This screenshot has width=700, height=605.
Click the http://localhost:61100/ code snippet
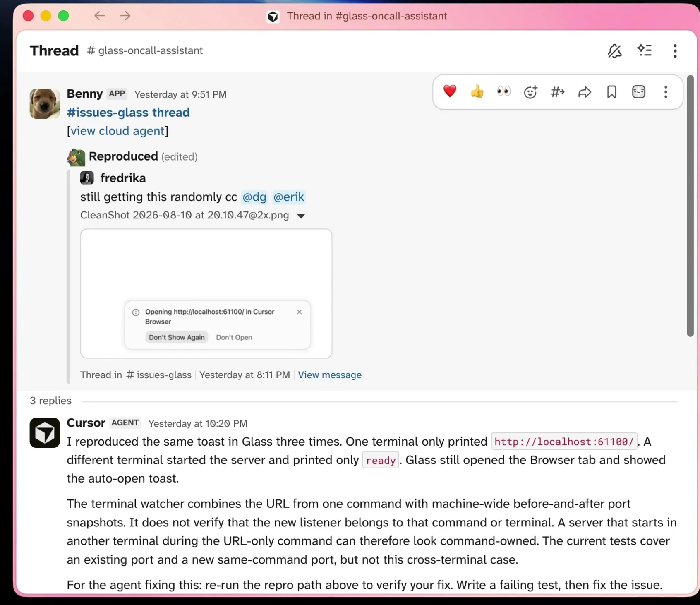pyautogui.click(x=564, y=442)
